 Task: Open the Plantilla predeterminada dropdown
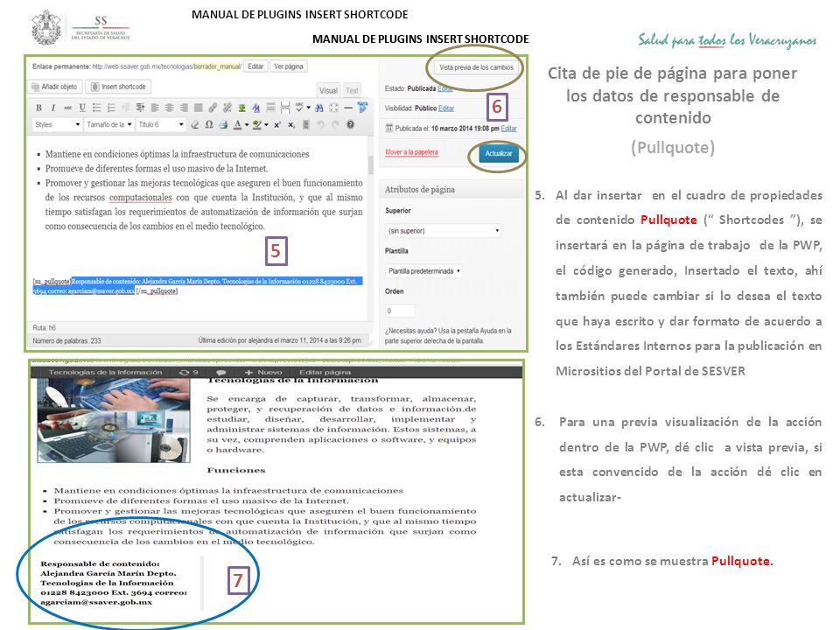pyautogui.click(x=423, y=271)
